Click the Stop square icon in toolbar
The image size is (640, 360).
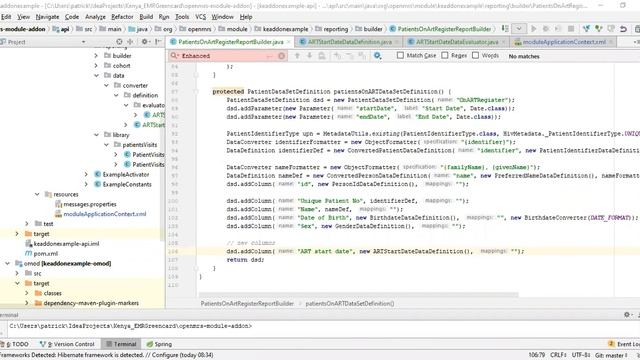(x=571, y=29)
